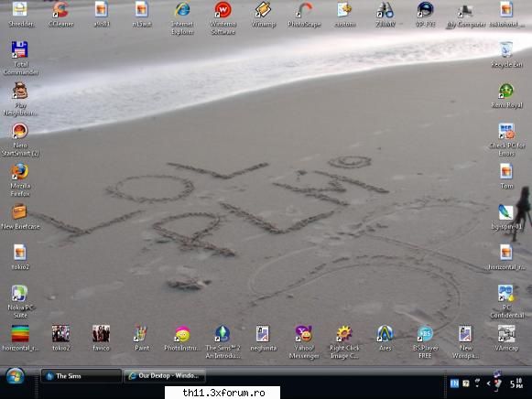Open the New Wordpad document icon
The image size is (532, 399).
tap(465, 341)
